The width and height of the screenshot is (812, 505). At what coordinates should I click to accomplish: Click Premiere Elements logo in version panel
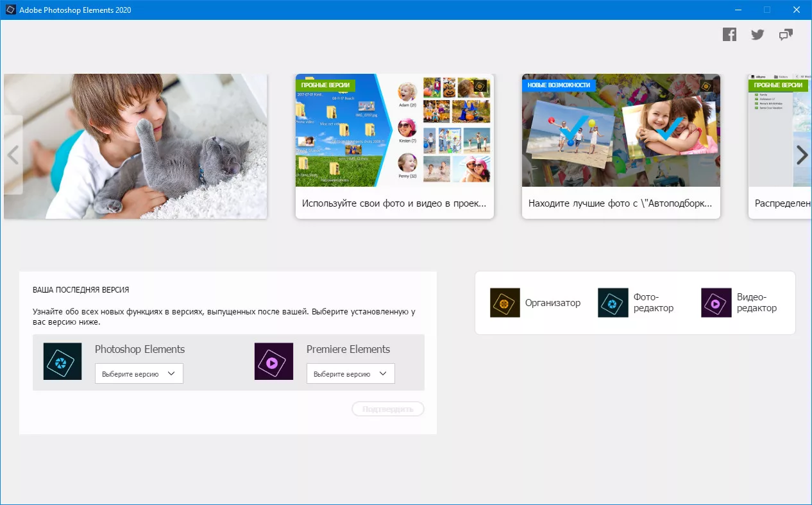click(274, 361)
